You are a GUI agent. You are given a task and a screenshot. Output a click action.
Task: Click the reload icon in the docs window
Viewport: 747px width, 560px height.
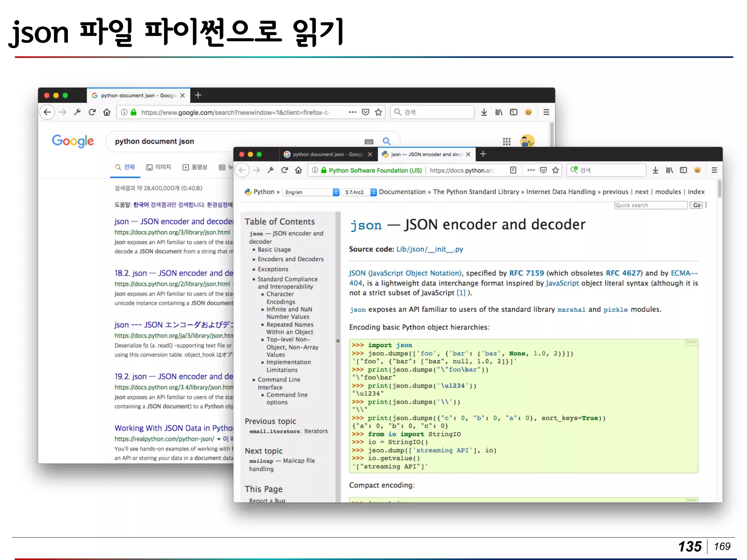click(x=285, y=170)
